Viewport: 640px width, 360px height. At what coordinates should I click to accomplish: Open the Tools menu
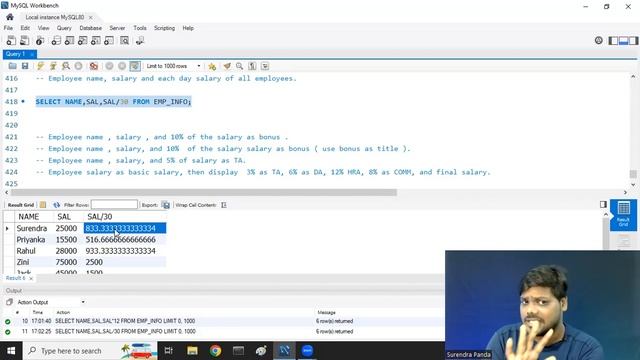(x=140, y=28)
